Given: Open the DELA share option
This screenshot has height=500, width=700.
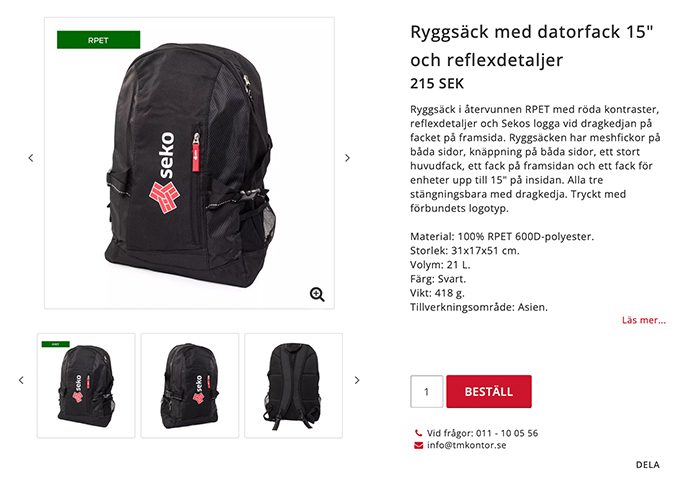Looking at the screenshot, I should (x=647, y=465).
